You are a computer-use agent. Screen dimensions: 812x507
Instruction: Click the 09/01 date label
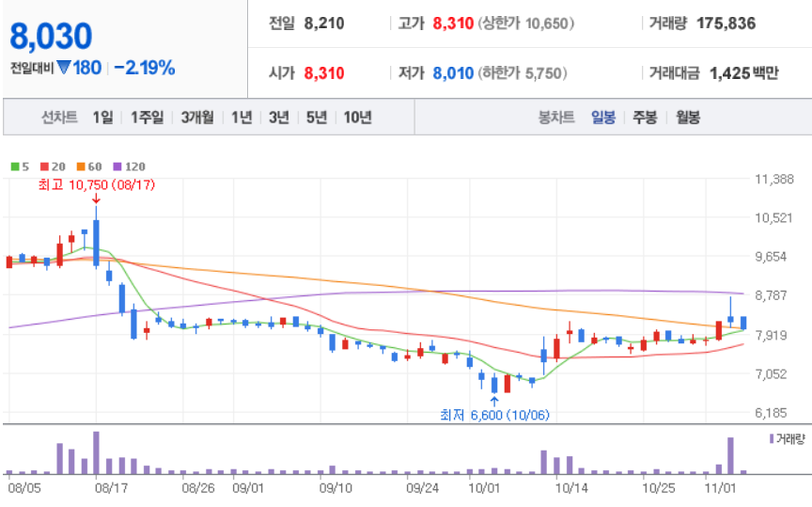coord(248,488)
